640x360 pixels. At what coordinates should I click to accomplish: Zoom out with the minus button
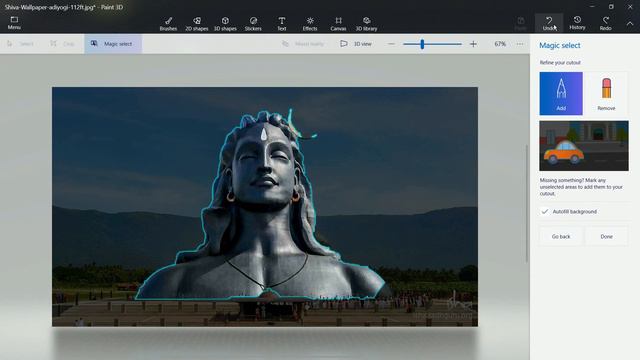coord(391,44)
